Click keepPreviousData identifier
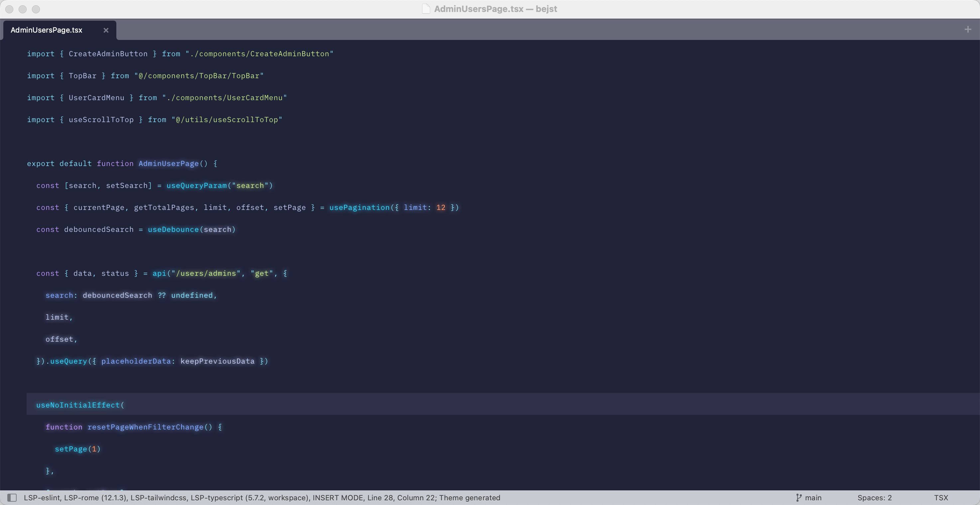 click(x=217, y=361)
